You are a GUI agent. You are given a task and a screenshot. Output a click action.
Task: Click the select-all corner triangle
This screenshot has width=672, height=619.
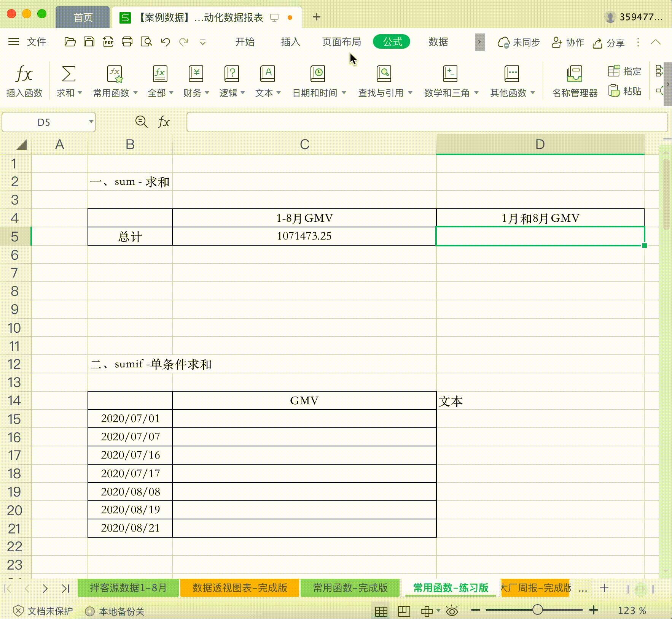click(21, 144)
